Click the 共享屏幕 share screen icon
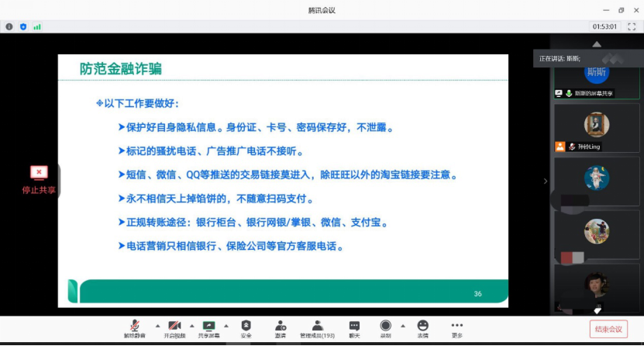Viewport: 644px width, 346px height. (208, 326)
